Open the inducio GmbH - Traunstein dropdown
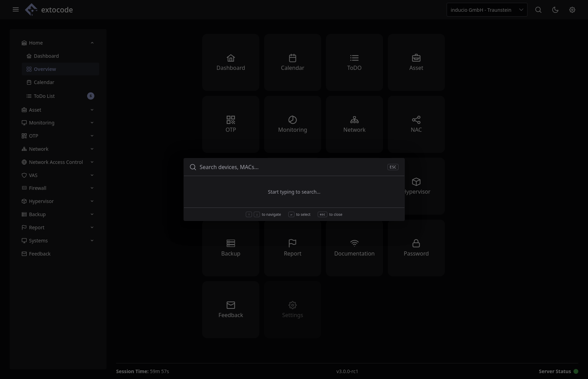This screenshot has width=588, height=379. (487, 10)
